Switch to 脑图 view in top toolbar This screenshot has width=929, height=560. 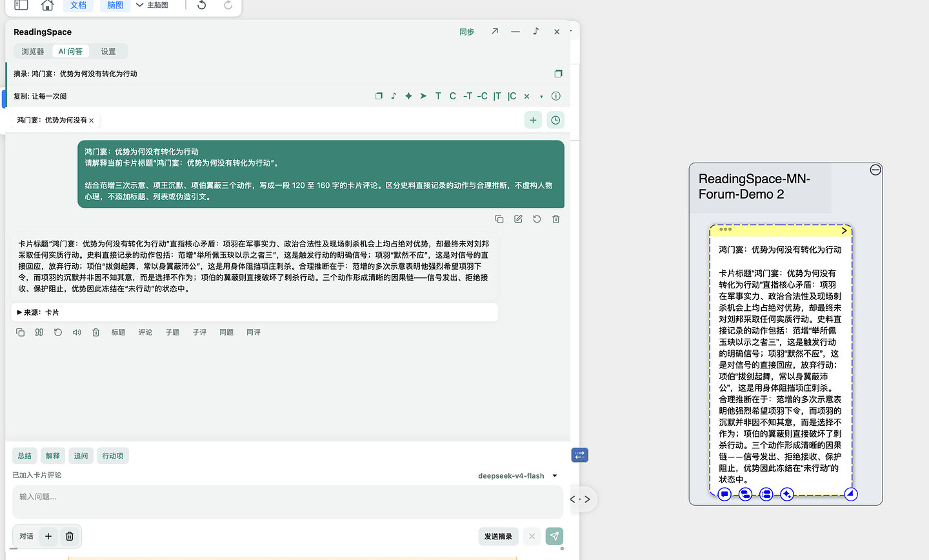coord(115,5)
